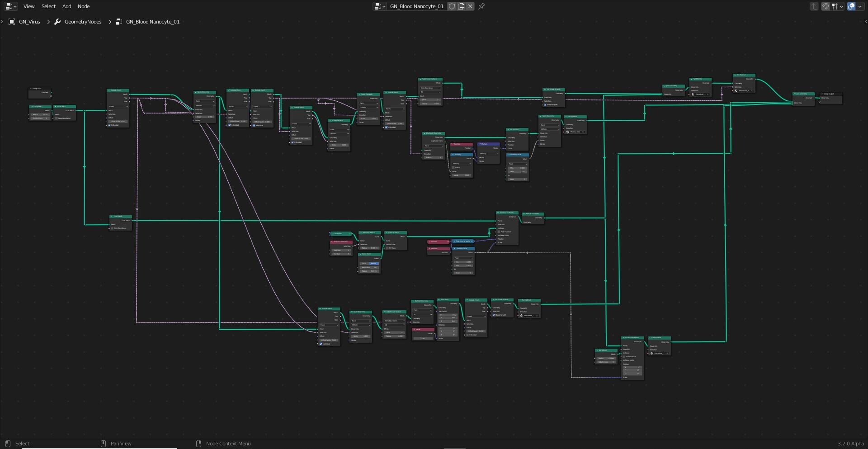
Task: Open the Uniform mode dropdown on a Scale Elements node
Action: [205, 106]
